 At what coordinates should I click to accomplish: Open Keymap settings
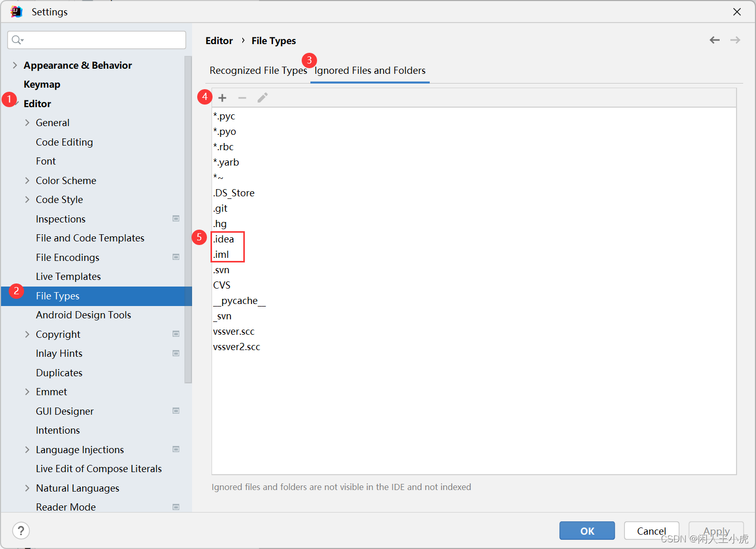tap(42, 84)
